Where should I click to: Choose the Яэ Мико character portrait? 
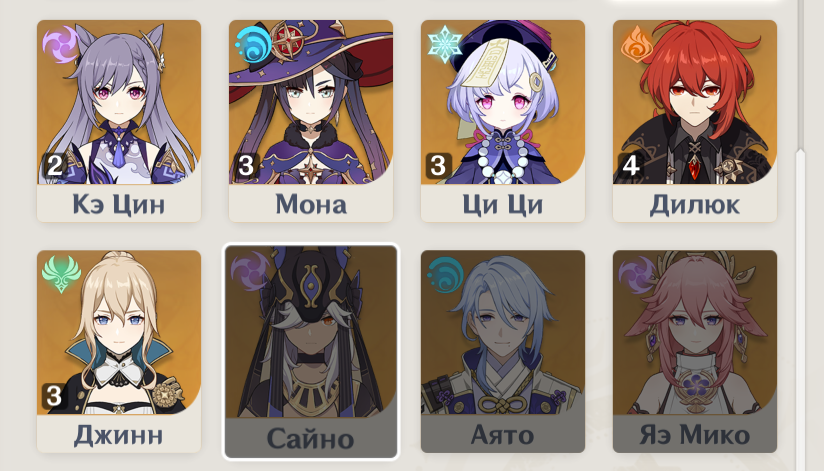695,332
